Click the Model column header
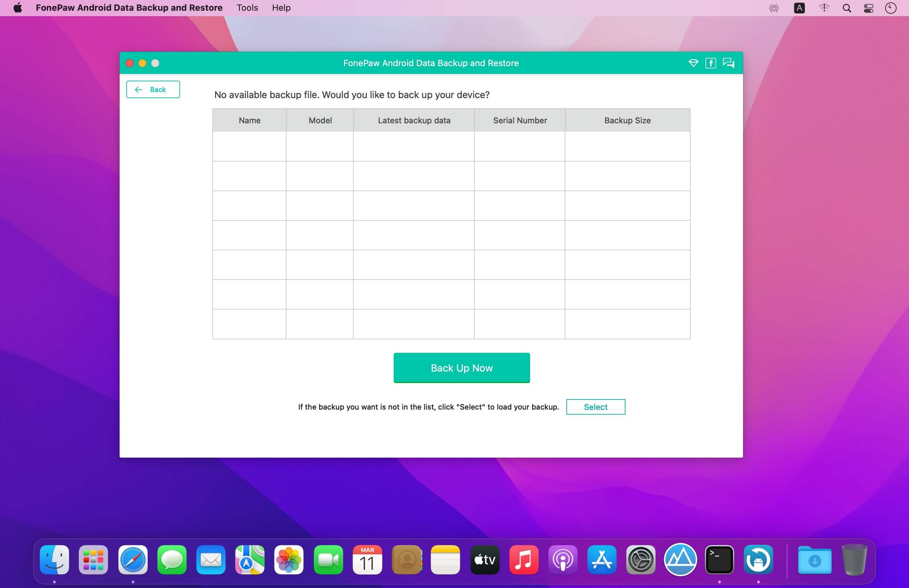This screenshot has width=909, height=588. [x=320, y=120]
